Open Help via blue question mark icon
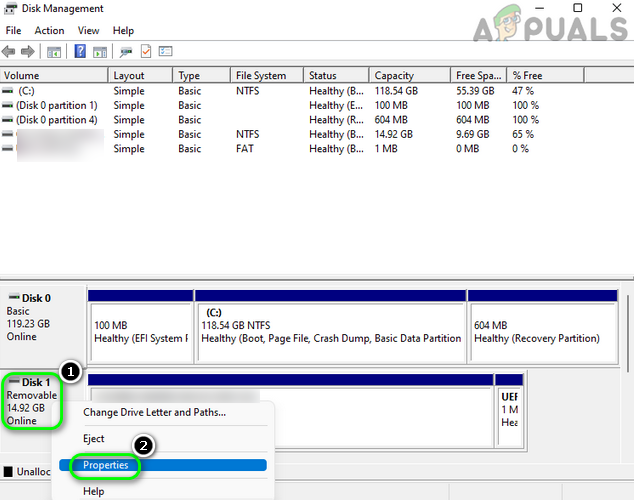The image size is (634, 500). (80, 51)
